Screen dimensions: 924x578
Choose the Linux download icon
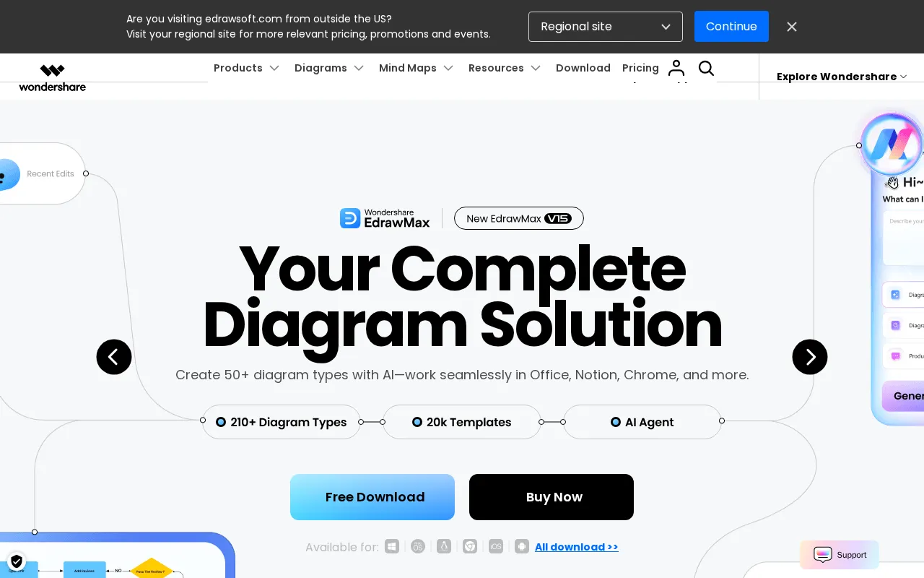444,546
